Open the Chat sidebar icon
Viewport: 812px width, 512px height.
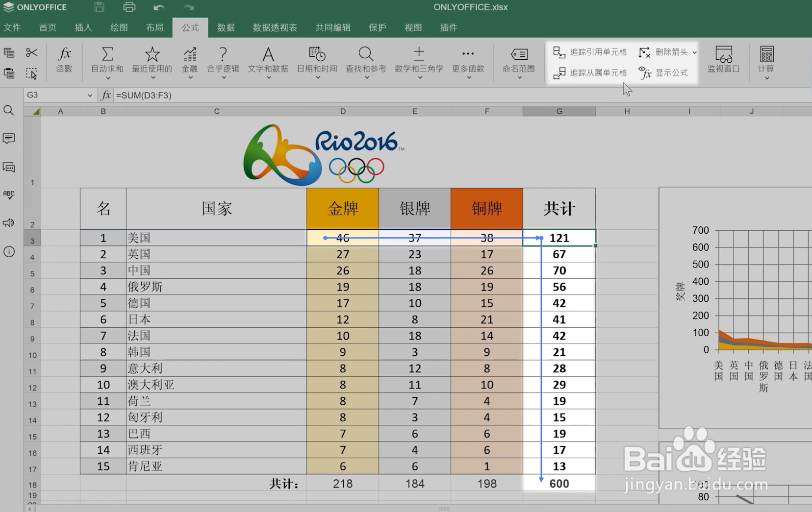(9, 167)
